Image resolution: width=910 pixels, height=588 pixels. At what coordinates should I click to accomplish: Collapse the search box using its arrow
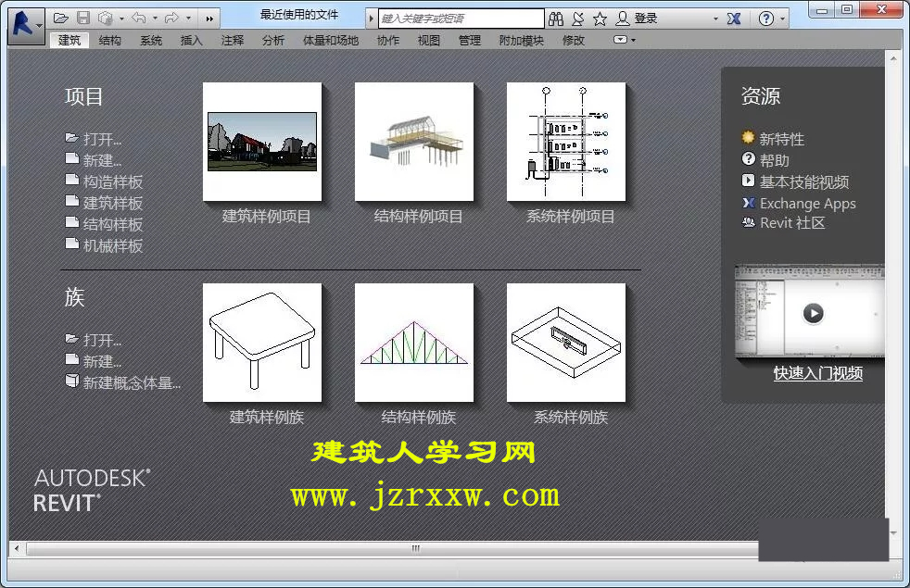pyautogui.click(x=371, y=19)
